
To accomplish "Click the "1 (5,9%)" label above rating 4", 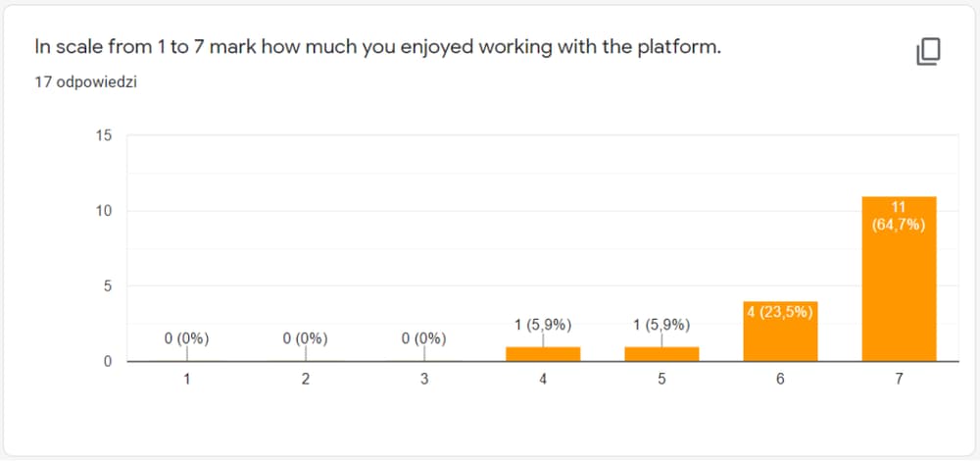I will [543, 325].
